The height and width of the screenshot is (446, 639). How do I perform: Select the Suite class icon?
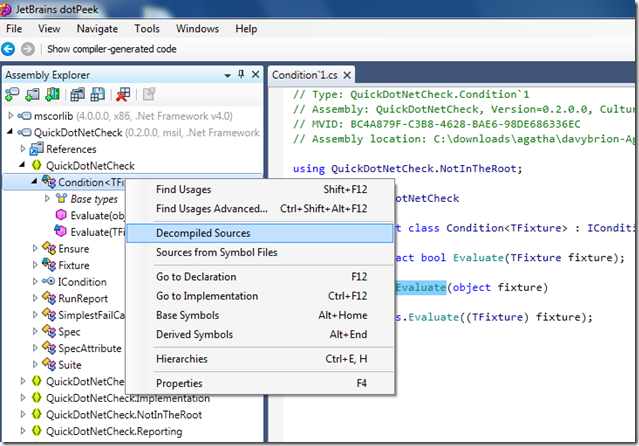click(x=49, y=364)
